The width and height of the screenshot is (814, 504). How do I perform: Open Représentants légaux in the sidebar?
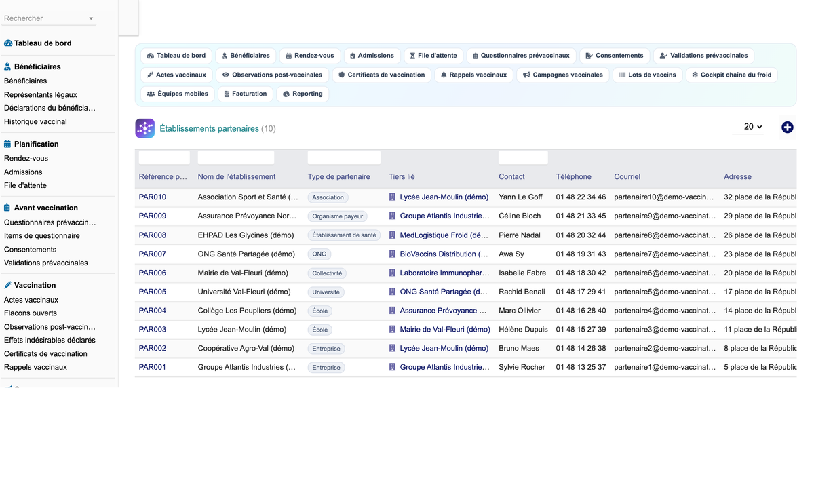pos(41,95)
